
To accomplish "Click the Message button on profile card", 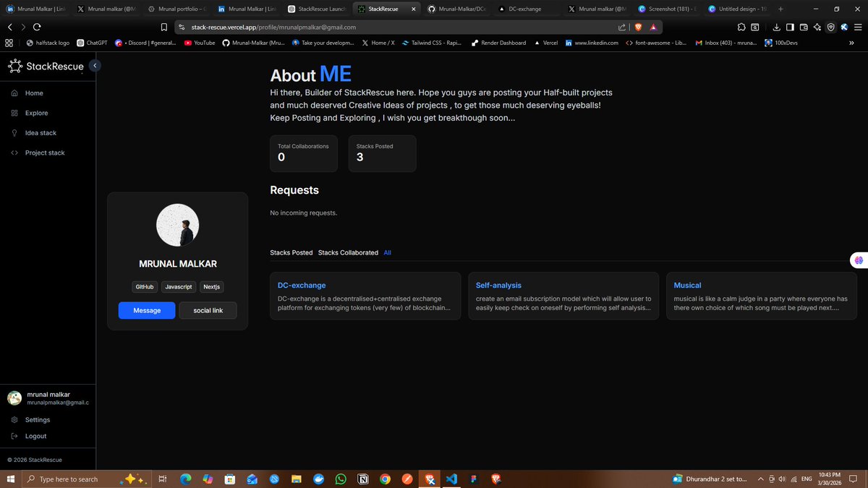I will [147, 310].
